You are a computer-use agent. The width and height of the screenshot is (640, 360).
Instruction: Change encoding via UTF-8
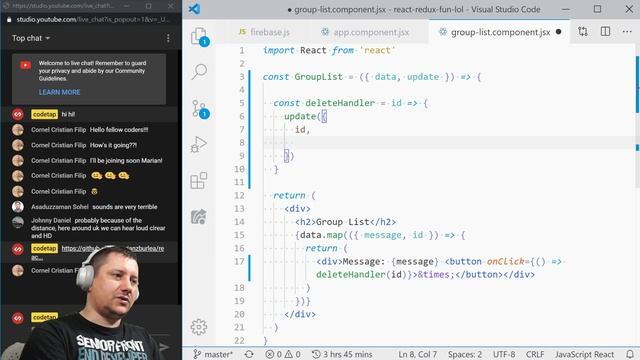[504, 354]
